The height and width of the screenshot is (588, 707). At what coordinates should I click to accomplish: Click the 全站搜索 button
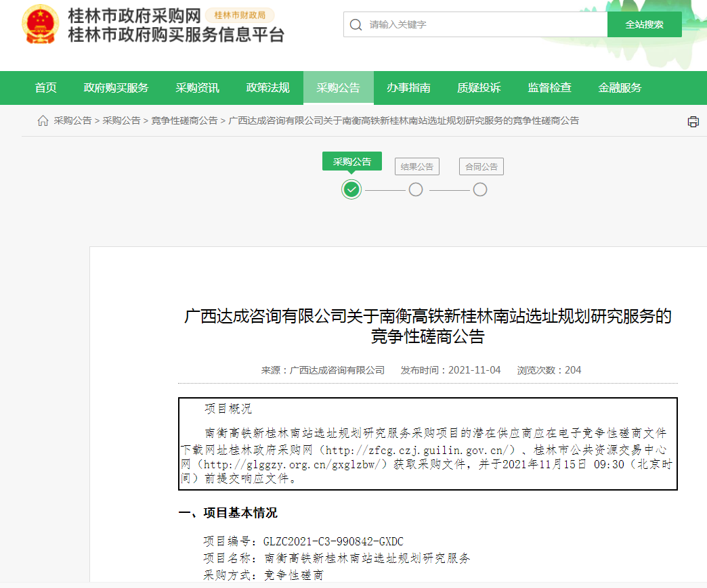tap(644, 25)
